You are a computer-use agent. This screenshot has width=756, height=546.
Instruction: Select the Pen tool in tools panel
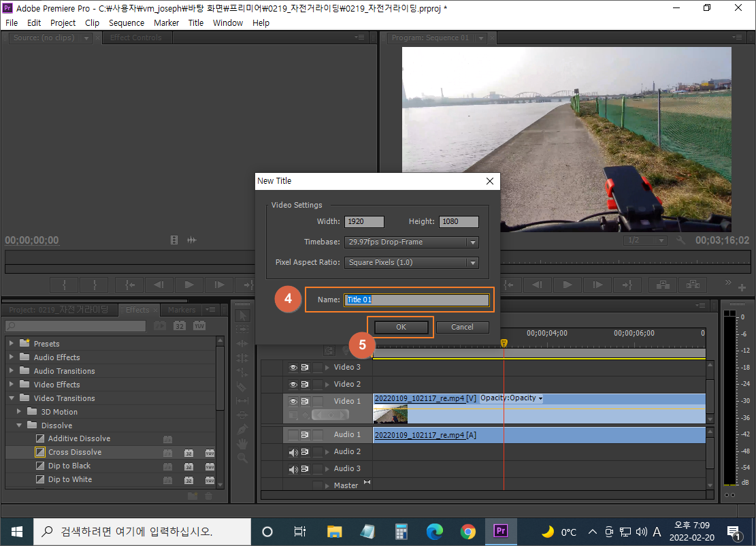(x=242, y=429)
